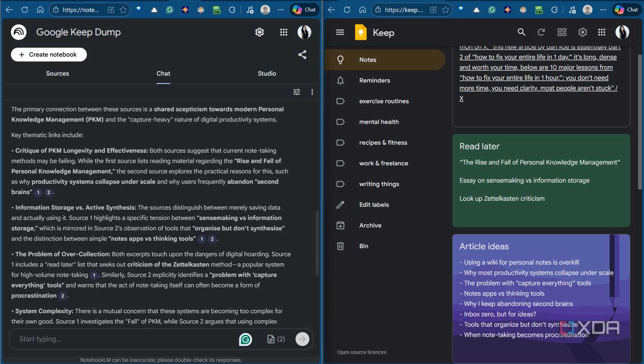Switch to the Studio tab
Screen dimensions: 644x364
(267, 73)
